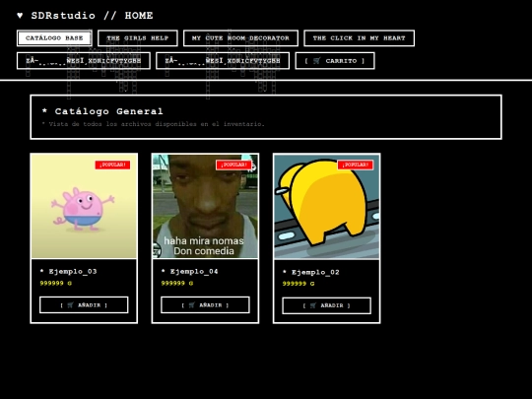This screenshot has height=399, width=532.
Task: Select the Ejemplo_03 product name
Action: (73, 272)
